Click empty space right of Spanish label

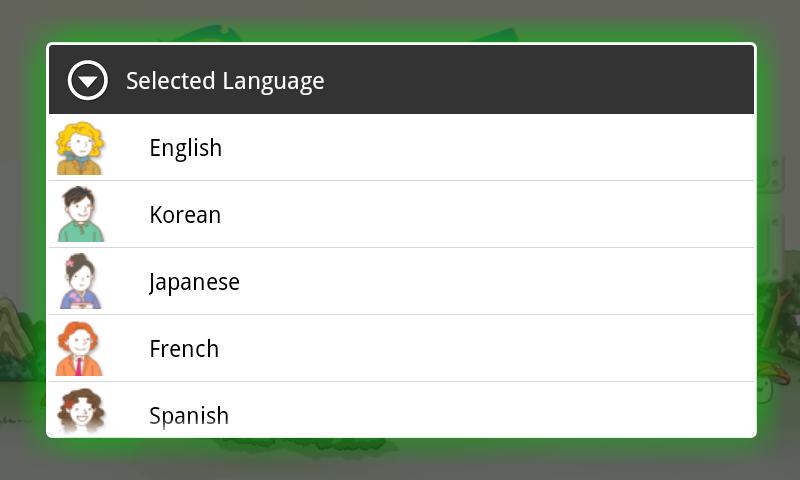click(500, 412)
